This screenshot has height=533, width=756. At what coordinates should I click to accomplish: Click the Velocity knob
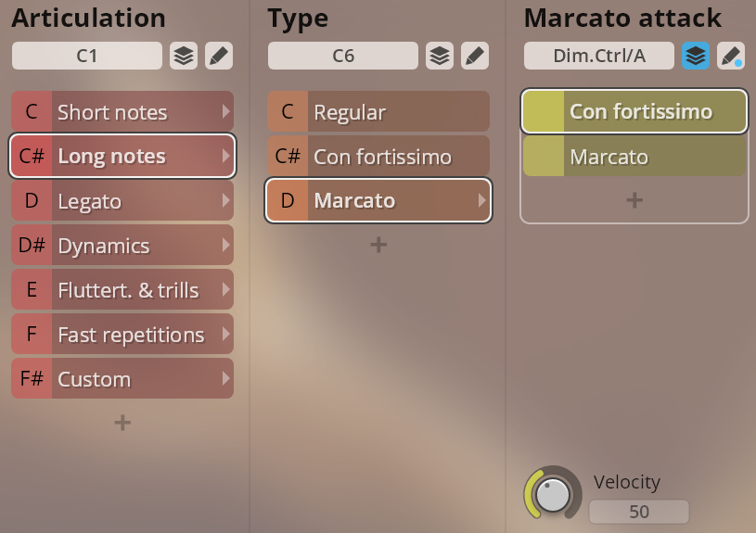point(553,494)
